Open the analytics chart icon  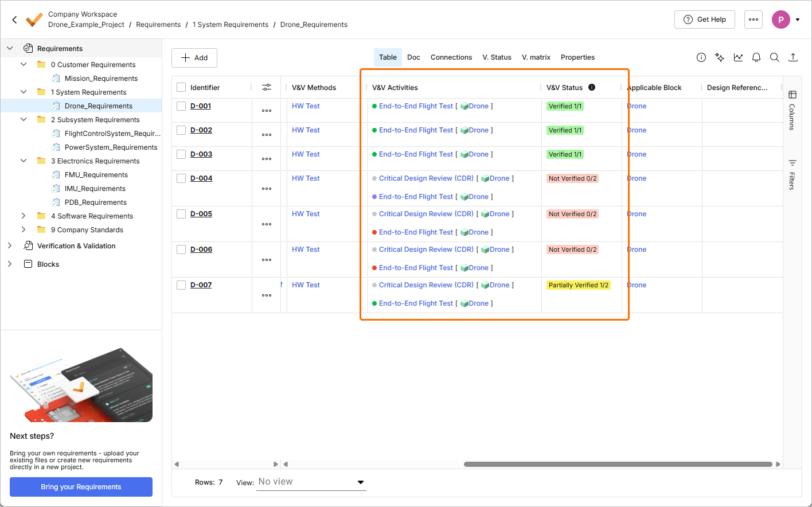click(x=738, y=57)
